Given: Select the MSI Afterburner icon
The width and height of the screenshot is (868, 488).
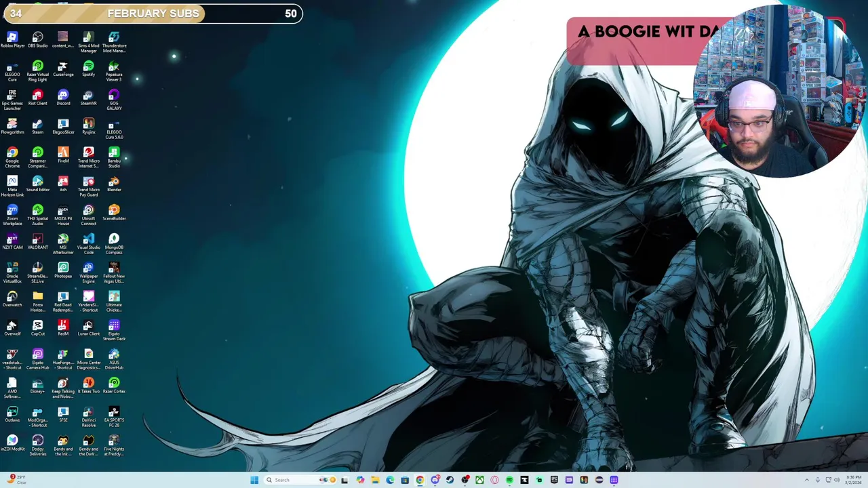Looking at the screenshot, I should pos(63,244).
